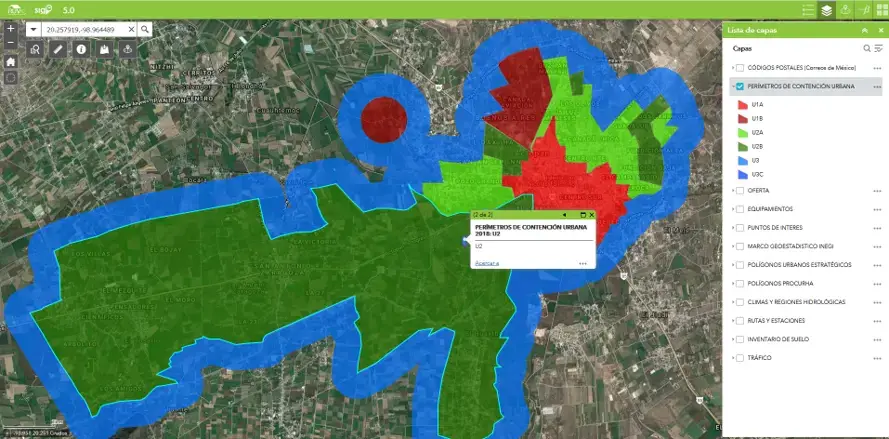Open options menu for OFERTA layer
Viewport: 889px width, 439px height.
tap(877, 190)
